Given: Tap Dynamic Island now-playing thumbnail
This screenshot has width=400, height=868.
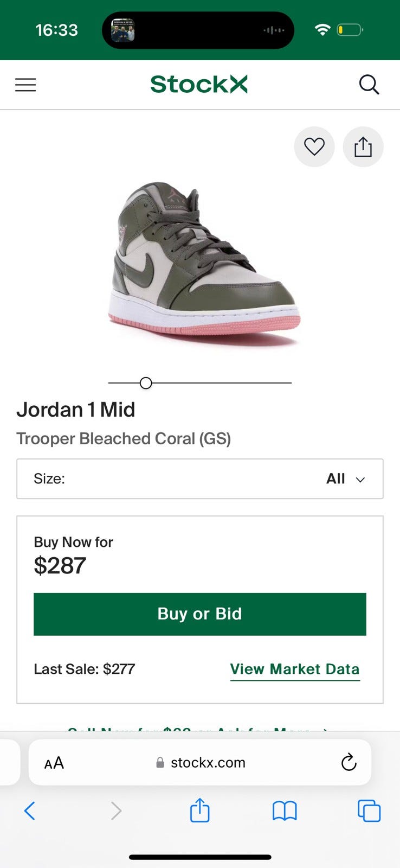Looking at the screenshot, I should [122, 30].
